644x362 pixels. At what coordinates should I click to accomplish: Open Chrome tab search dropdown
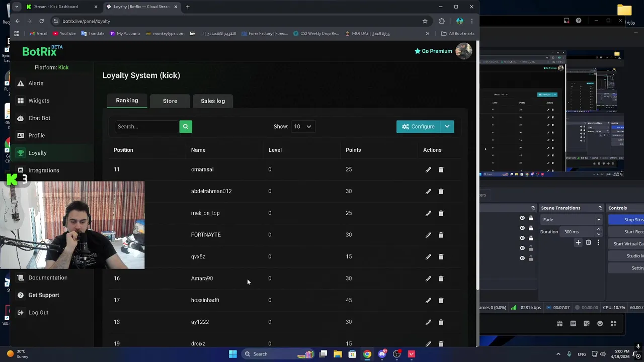pos(17,7)
